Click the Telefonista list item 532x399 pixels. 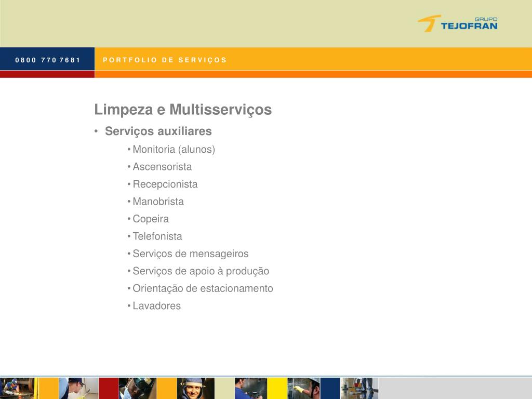[x=157, y=236]
